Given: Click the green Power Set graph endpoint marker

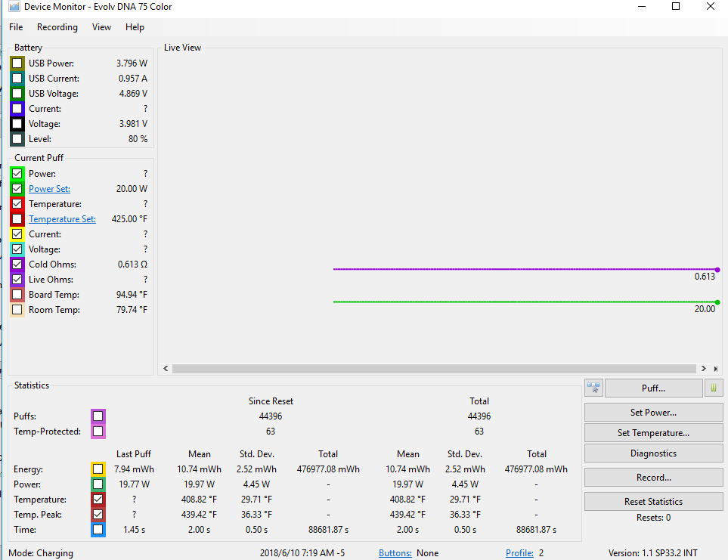Looking at the screenshot, I should pyautogui.click(x=717, y=302).
